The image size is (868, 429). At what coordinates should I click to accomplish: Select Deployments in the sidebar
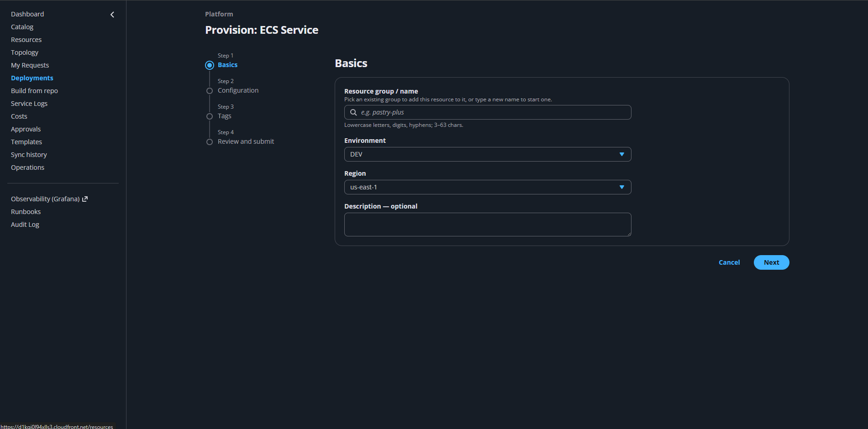click(32, 78)
